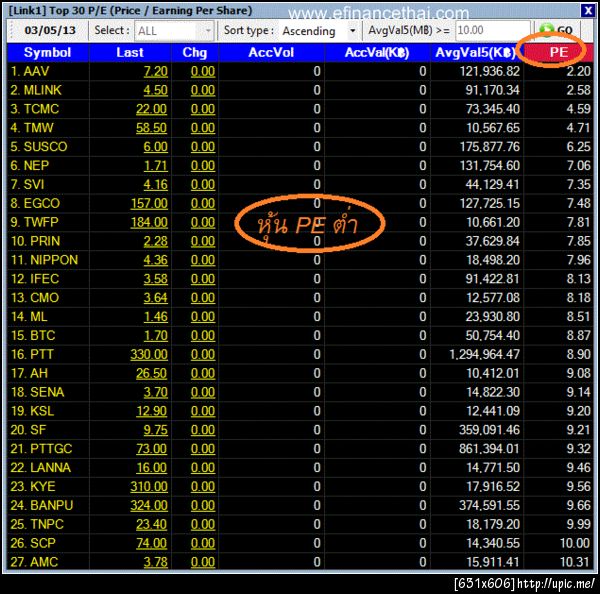Click AAV PE value 2.20
The image size is (600, 594).
579,71
